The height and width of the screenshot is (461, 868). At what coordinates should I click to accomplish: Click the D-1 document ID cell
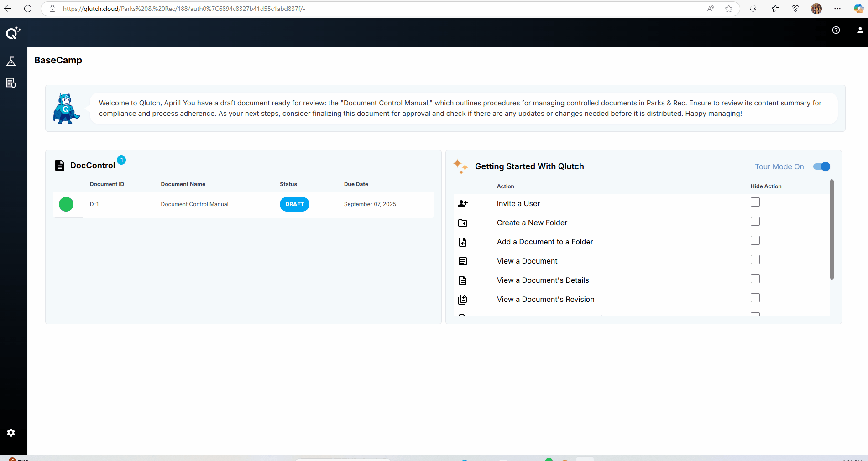coord(94,204)
